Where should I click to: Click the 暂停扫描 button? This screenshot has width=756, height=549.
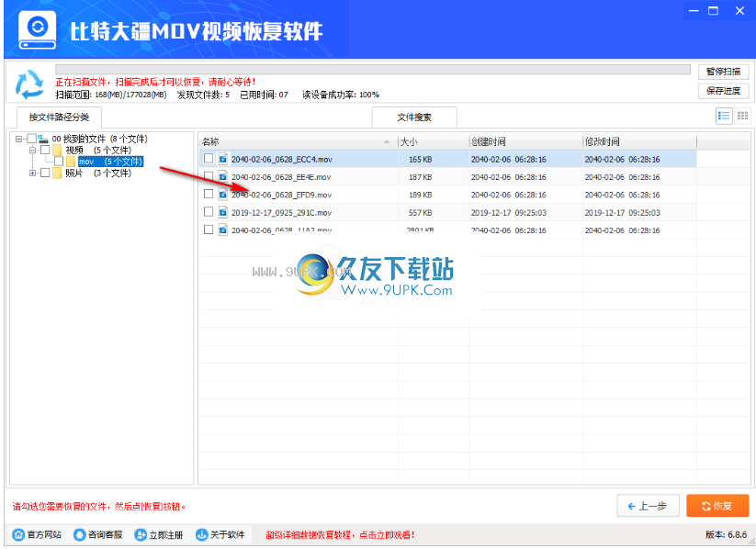723,72
